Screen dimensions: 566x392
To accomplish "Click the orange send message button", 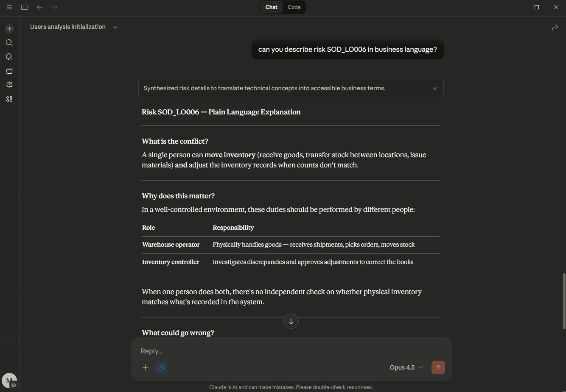I will coord(438,367).
